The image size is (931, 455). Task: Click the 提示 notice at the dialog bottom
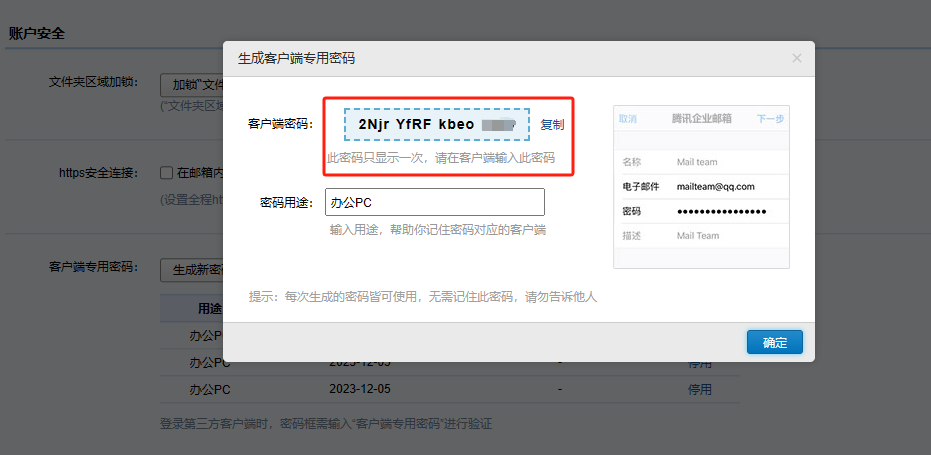(x=423, y=297)
